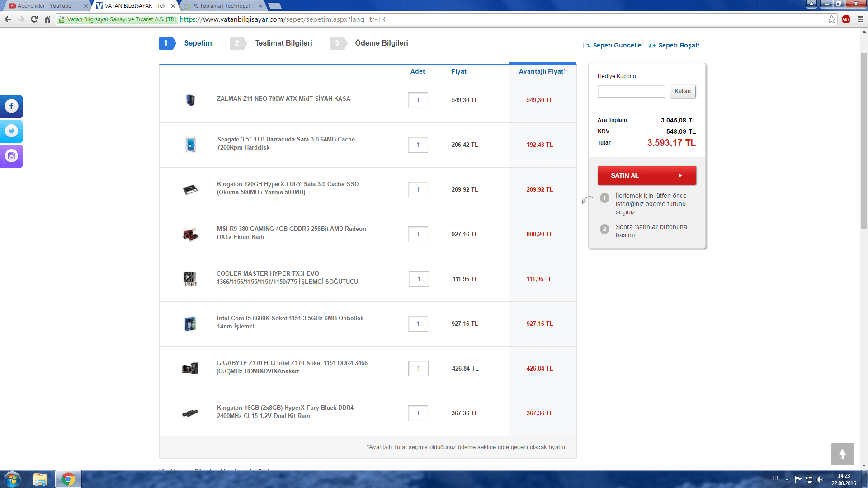Go to browser home page
868x488 pixels.
(47, 19)
